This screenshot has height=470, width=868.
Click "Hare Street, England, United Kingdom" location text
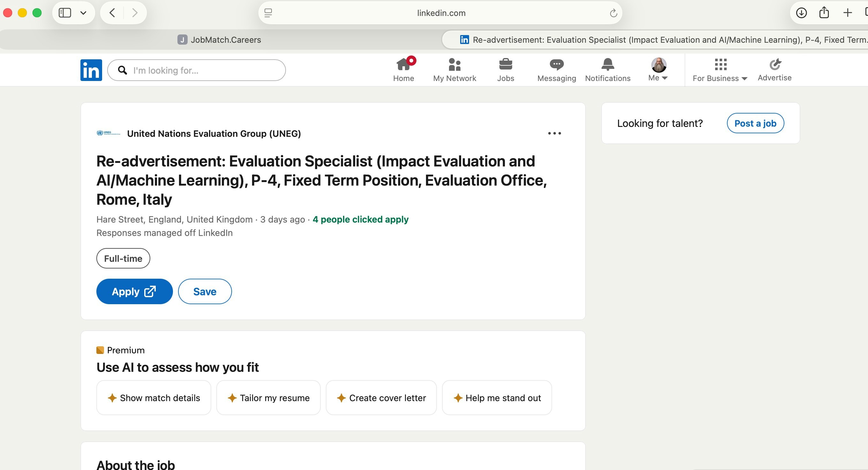[x=175, y=219]
